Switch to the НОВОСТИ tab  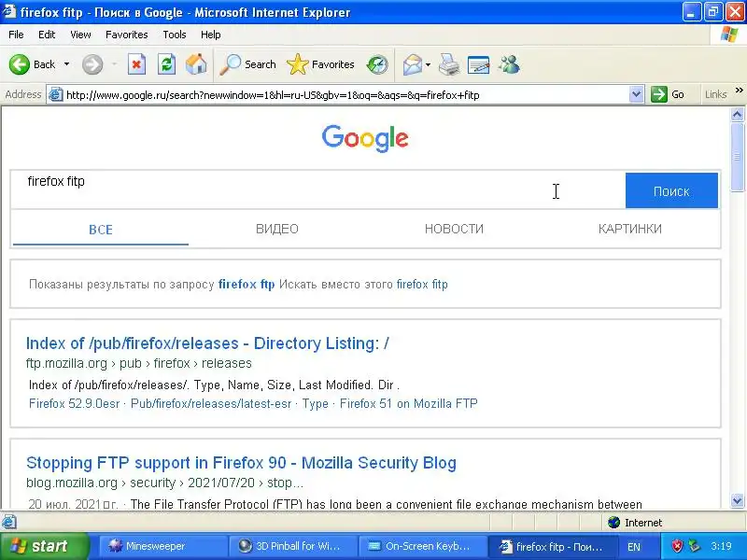(454, 229)
